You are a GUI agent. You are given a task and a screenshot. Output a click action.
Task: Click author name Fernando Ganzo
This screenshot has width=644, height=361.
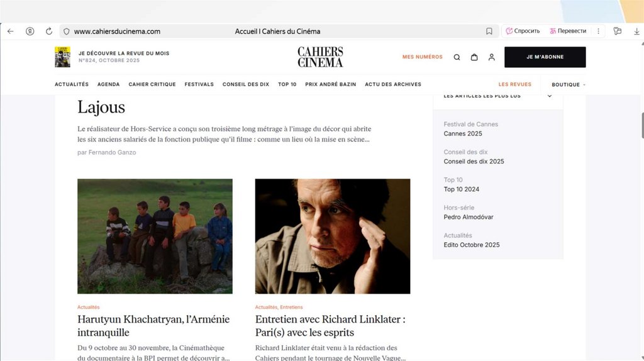click(112, 152)
